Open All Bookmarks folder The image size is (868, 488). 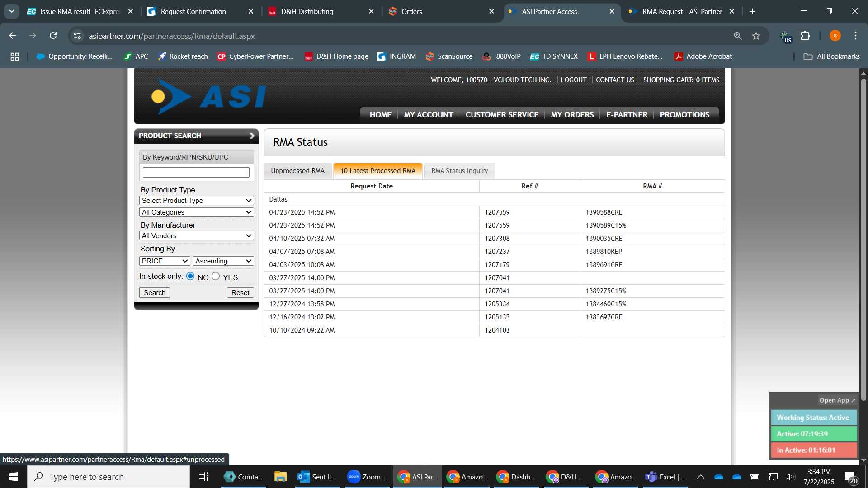click(x=831, y=56)
